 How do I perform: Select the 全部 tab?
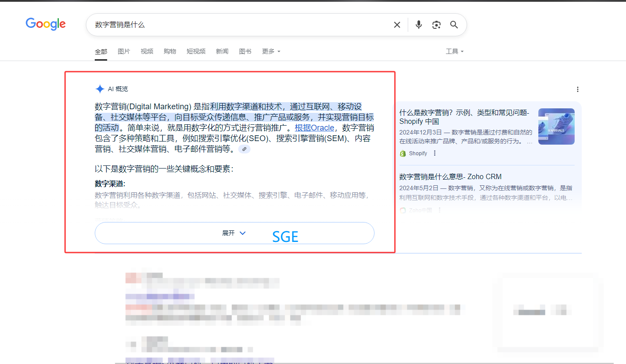pyautogui.click(x=101, y=51)
